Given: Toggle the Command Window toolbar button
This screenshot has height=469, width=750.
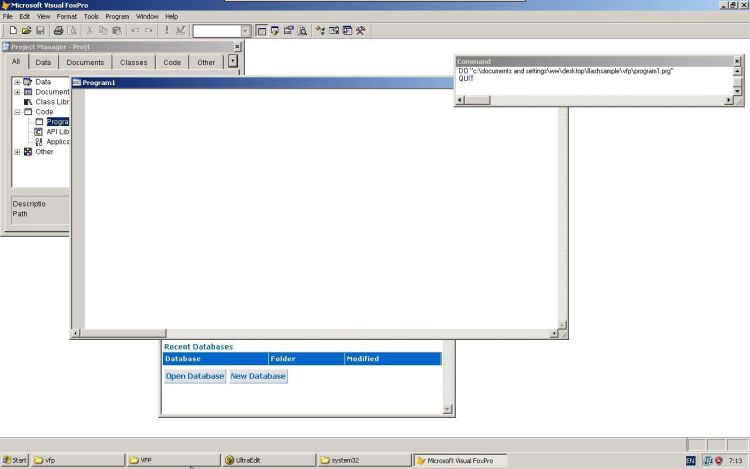Looking at the screenshot, I should pos(262,31).
